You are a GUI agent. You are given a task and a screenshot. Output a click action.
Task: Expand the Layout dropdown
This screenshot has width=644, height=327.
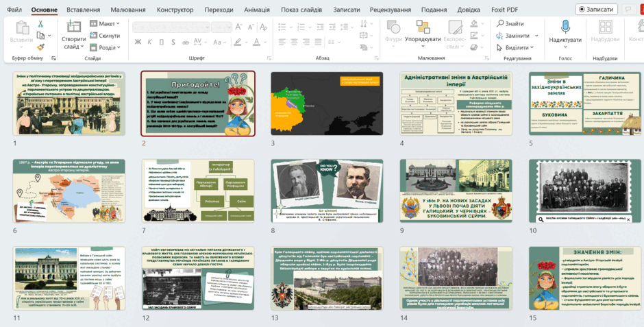(x=105, y=23)
